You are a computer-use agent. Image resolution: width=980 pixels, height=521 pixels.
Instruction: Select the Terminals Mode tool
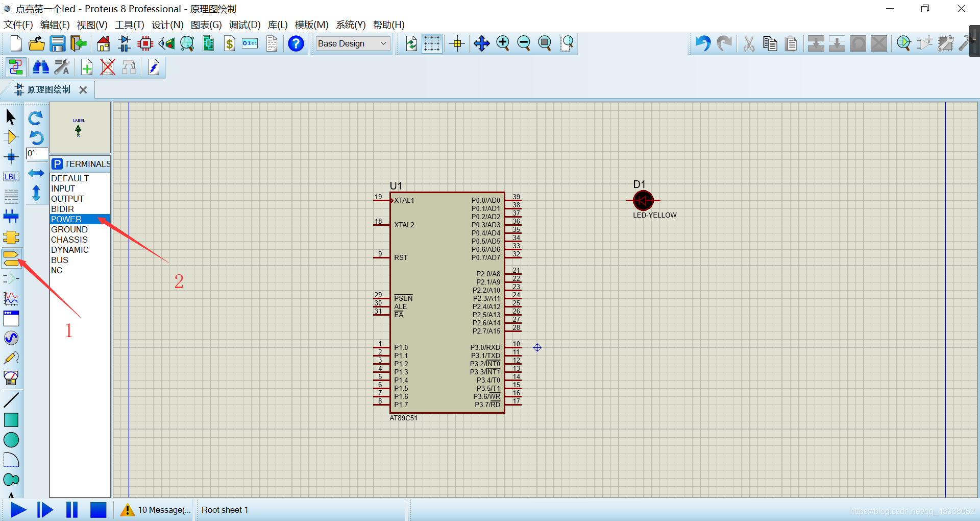11,258
